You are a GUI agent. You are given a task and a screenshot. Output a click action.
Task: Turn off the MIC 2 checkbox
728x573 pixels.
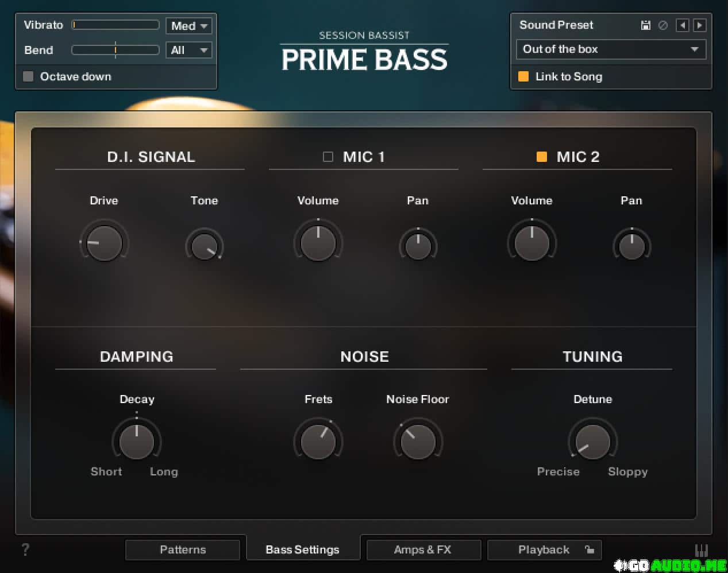(x=542, y=157)
